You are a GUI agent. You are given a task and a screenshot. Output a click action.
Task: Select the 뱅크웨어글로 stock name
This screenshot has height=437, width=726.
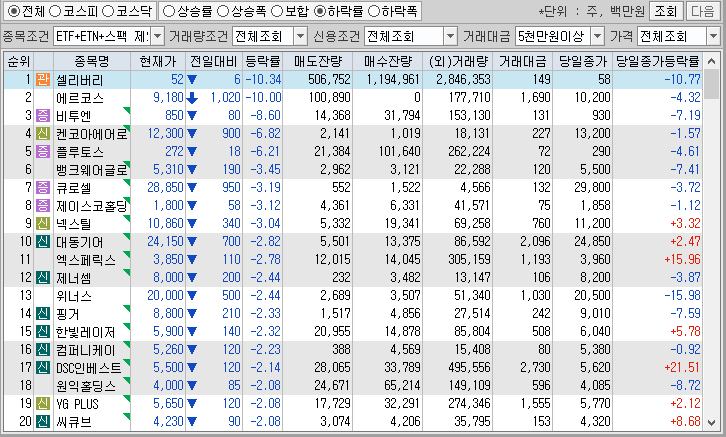(x=91, y=170)
